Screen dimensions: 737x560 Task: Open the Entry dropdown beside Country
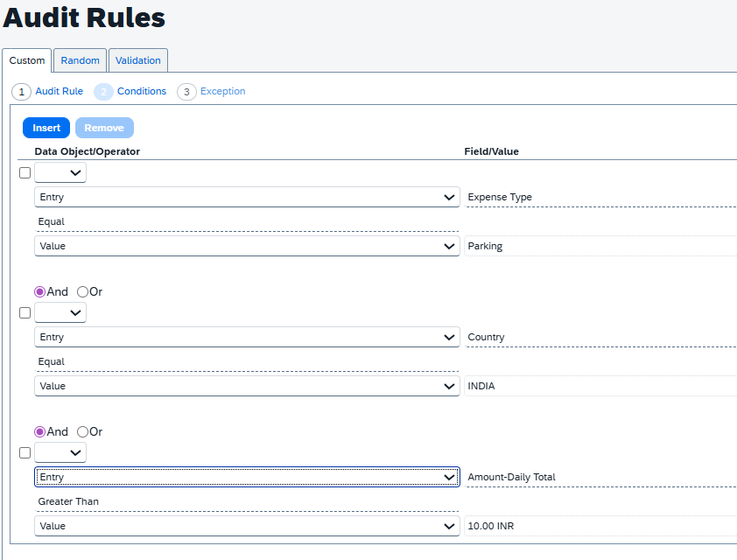pyautogui.click(x=247, y=337)
